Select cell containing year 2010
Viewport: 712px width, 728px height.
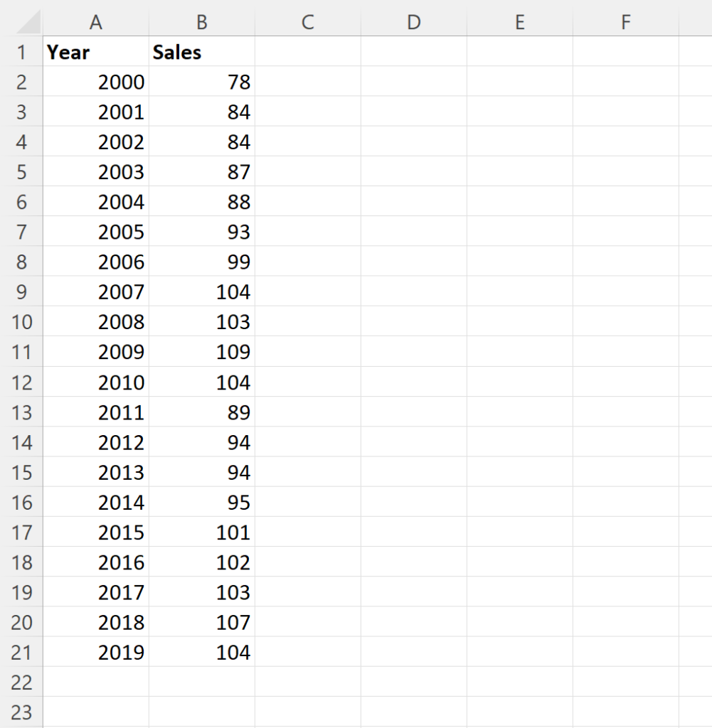96,382
